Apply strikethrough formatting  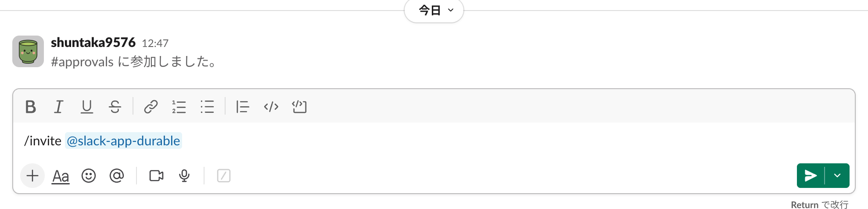pyautogui.click(x=115, y=107)
